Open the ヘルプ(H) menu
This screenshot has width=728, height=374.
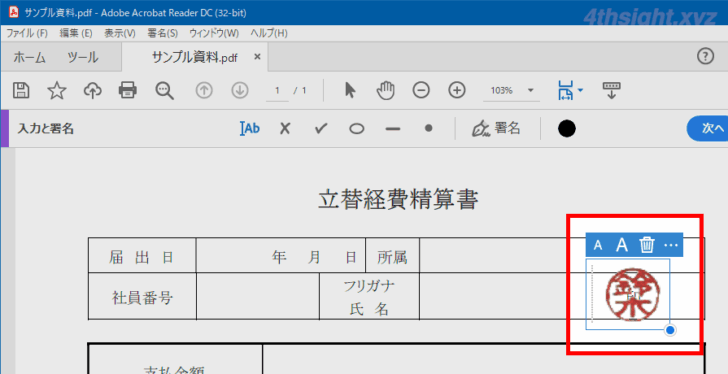(x=269, y=33)
